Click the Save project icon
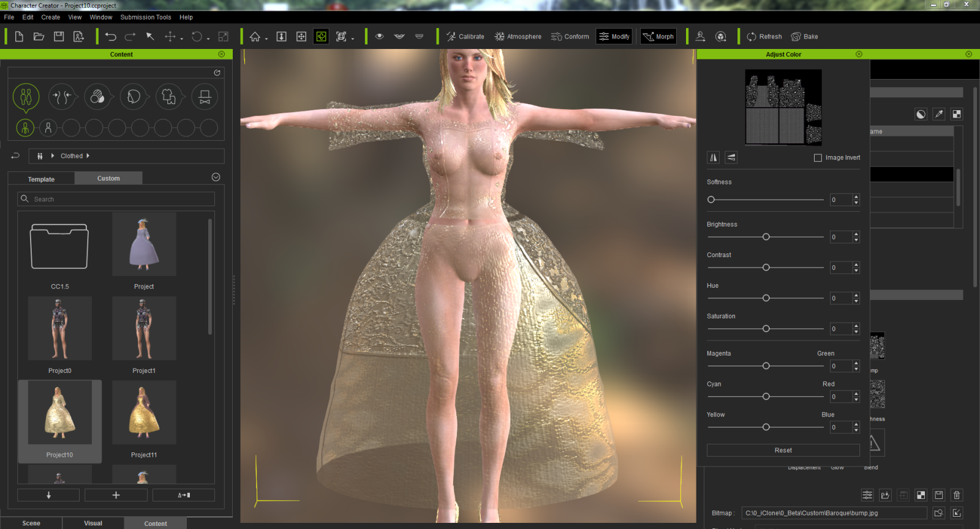The image size is (980, 529). (x=59, y=37)
